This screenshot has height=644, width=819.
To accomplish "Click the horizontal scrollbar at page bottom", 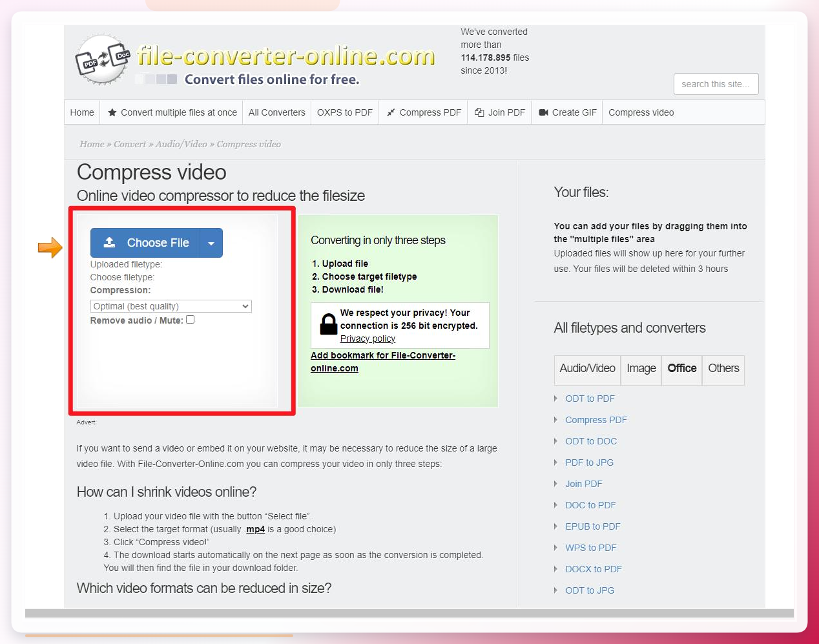I will 409,613.
